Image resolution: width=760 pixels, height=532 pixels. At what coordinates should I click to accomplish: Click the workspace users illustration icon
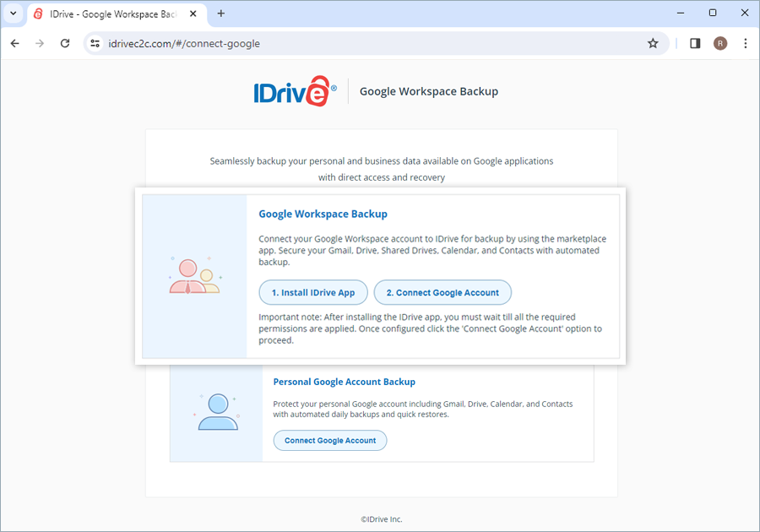coord(194,275)
